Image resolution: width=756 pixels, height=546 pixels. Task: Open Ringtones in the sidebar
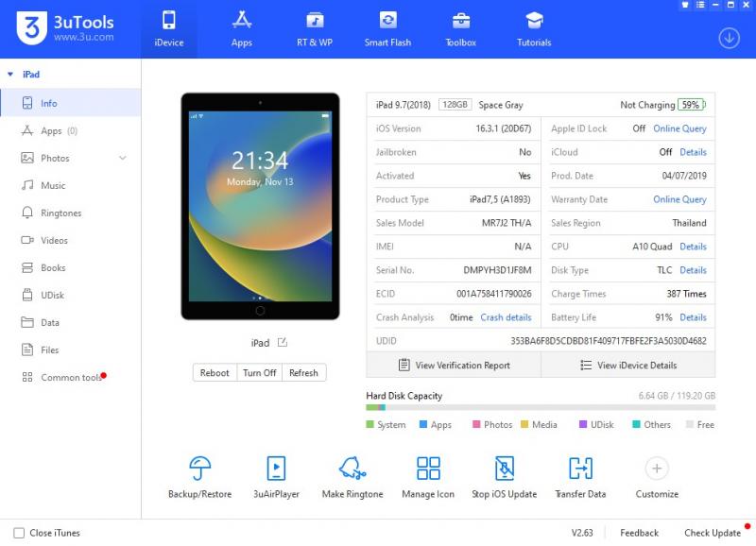(70, 213)
